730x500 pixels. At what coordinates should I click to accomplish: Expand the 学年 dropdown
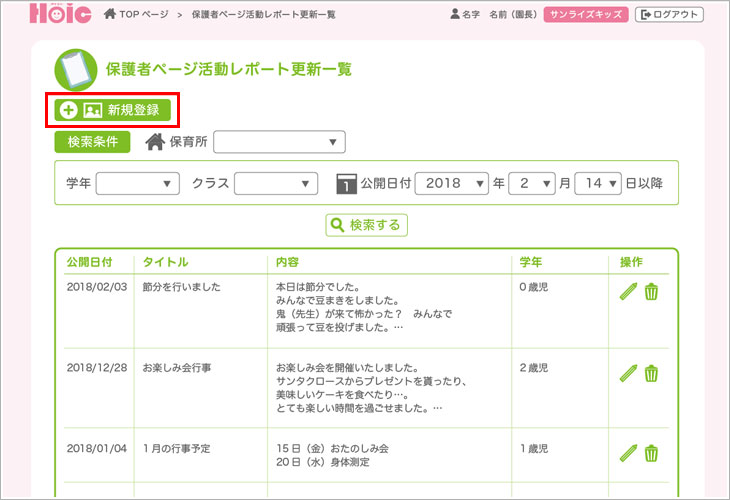click(137, 184)
